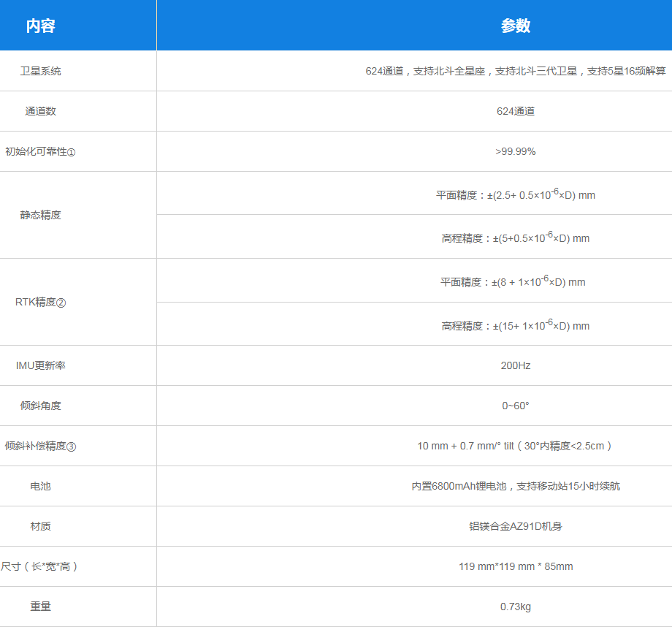Click the ±(2.5+ 0.5×10⁻⁶×D) plane accuracy value

pyautogui.click(x=541, y=194)
